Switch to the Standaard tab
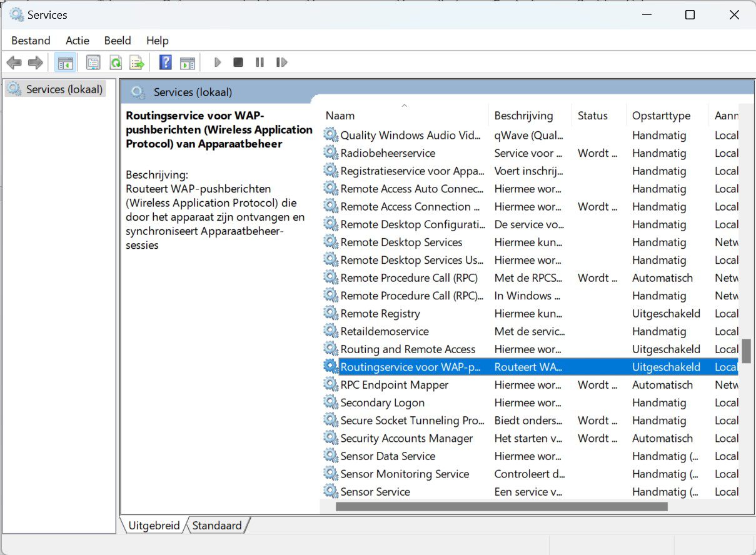The image size is (756, 555). (x=217, y=526)
